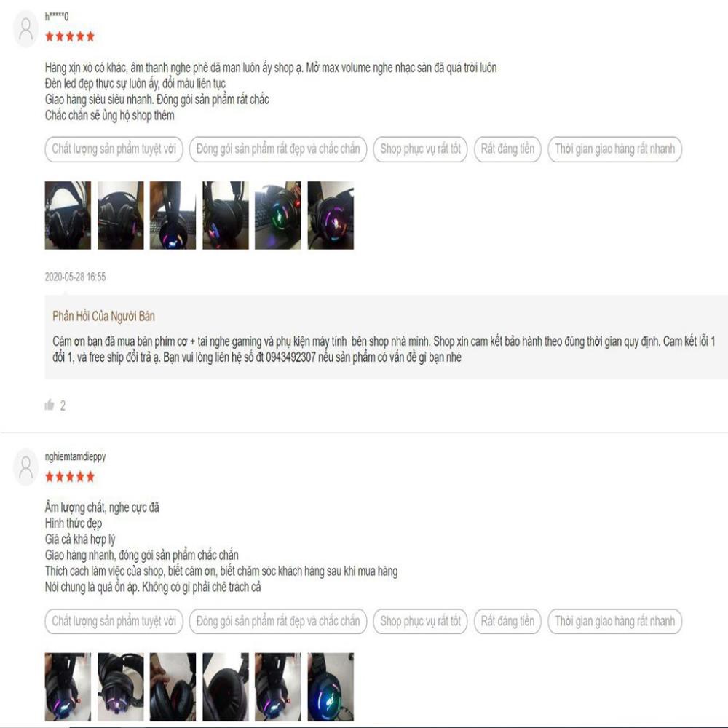Click second review's 'Shop phục vụ rất tốt' tag
The height and width of the screenshot is (728, 728).
coord(420,621)
